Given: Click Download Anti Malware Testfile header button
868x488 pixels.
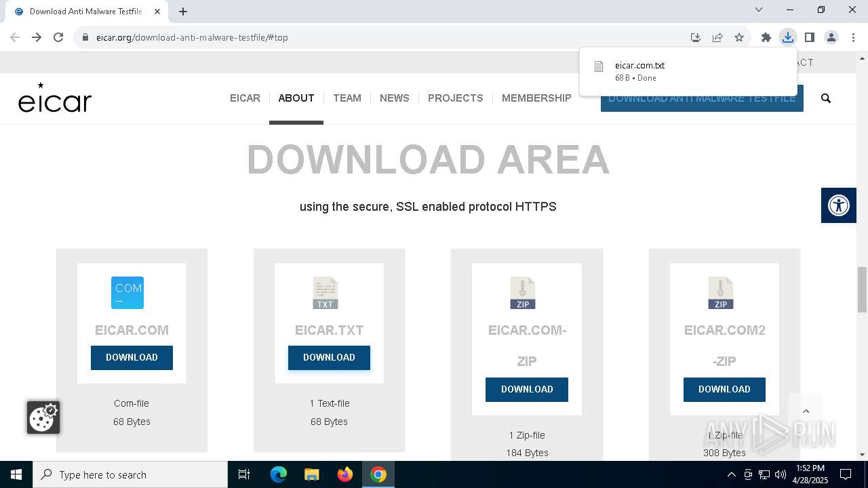Looking at the screenshot, I should [x=702, y=98].
